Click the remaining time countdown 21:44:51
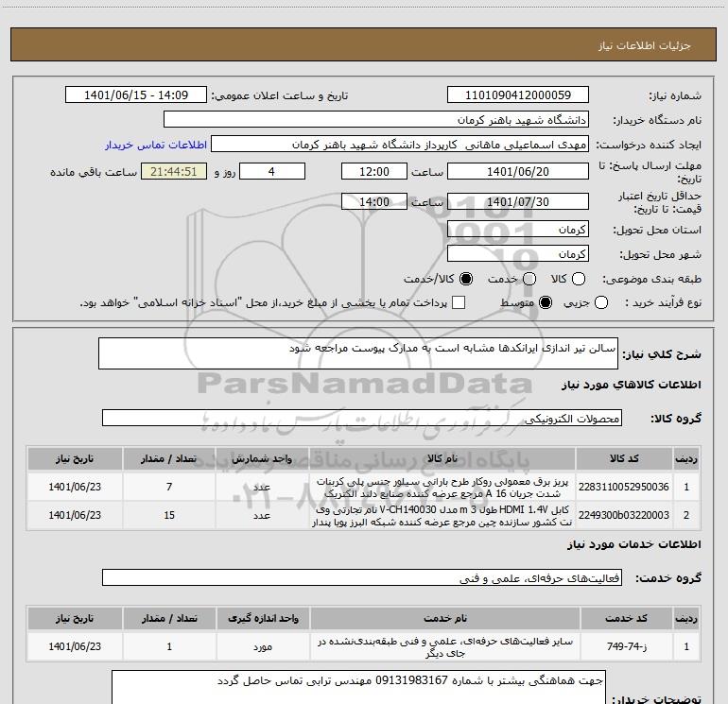This screenshot has height=704, width=728. pyautogui.click(x=174, y=171)
